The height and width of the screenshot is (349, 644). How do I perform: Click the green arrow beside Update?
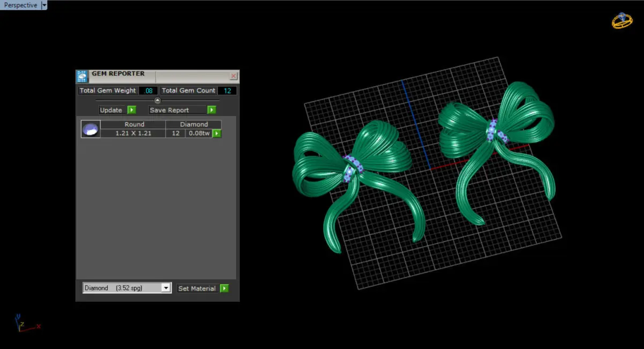pyautogui.click(x=131, y=110)
